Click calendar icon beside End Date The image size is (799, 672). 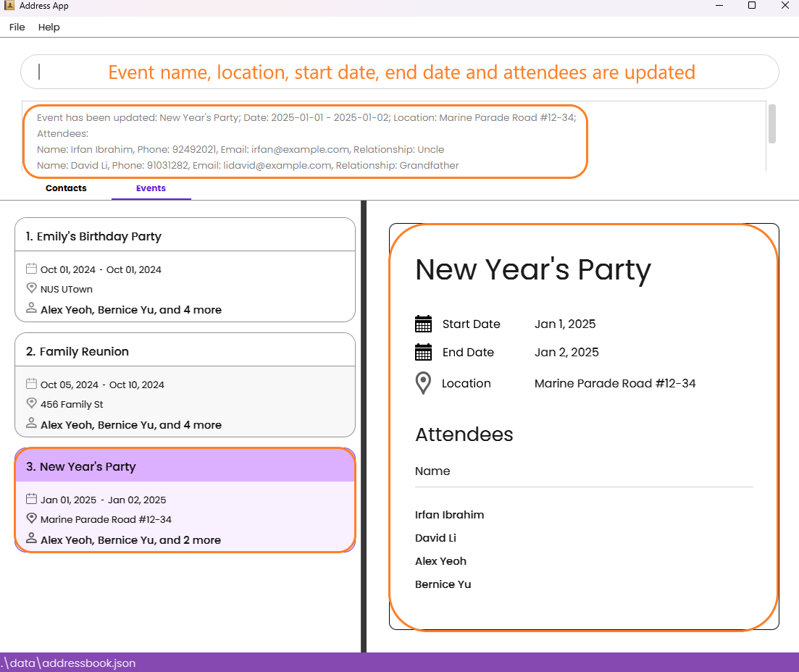423,352
